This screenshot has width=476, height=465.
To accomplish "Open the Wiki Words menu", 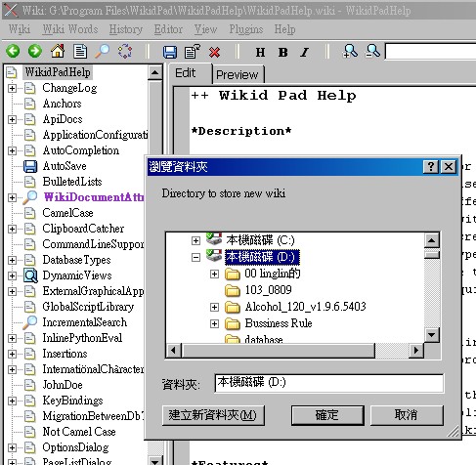I will tap(70, 29).
